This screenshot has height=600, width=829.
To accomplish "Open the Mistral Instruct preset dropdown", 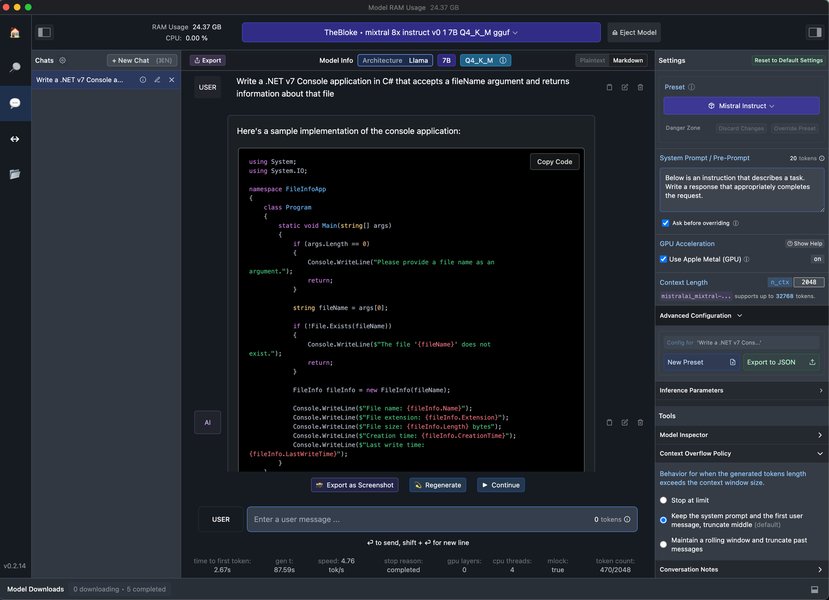I will click(x=740, y=106).
